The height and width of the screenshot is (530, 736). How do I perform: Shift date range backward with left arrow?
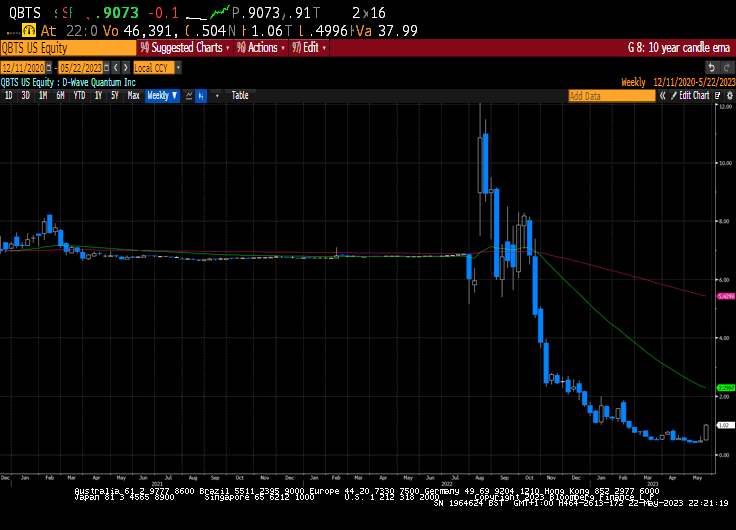click(116, 68)
